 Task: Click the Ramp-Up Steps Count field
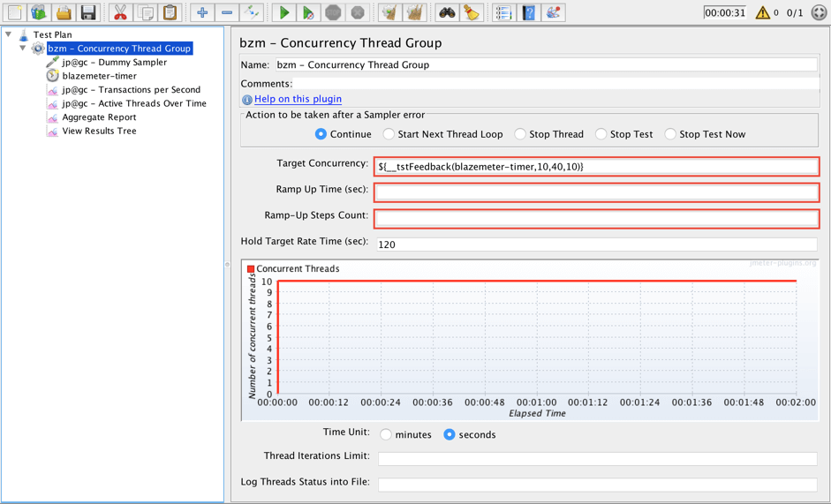(597, 218)
